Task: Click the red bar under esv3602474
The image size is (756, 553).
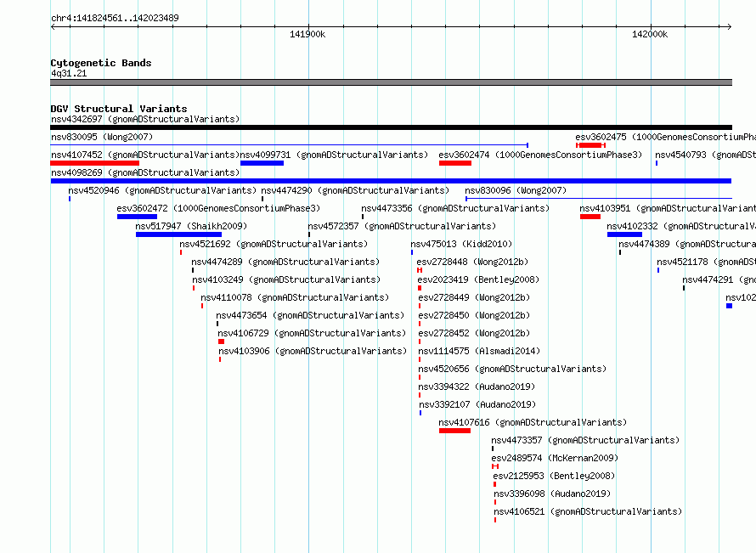Action: click(455, 163)
